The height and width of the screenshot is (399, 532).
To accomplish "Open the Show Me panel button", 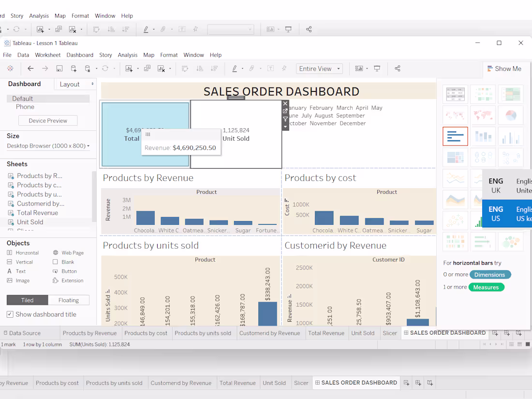I will 505,68.
